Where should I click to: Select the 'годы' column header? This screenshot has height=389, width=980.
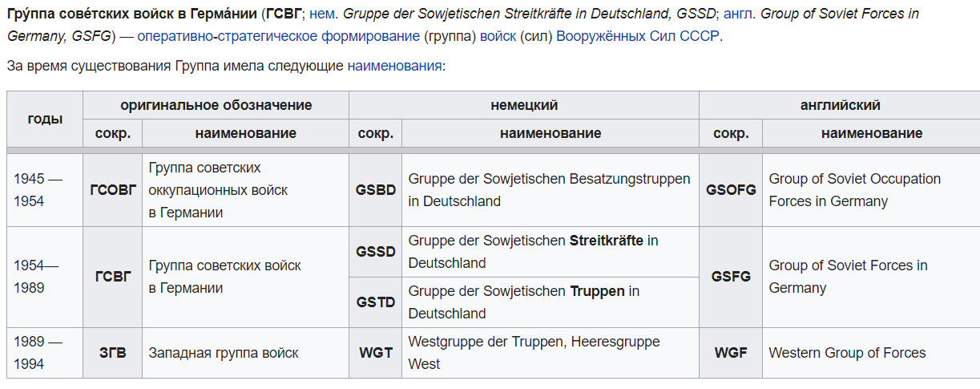pos(45,119)
